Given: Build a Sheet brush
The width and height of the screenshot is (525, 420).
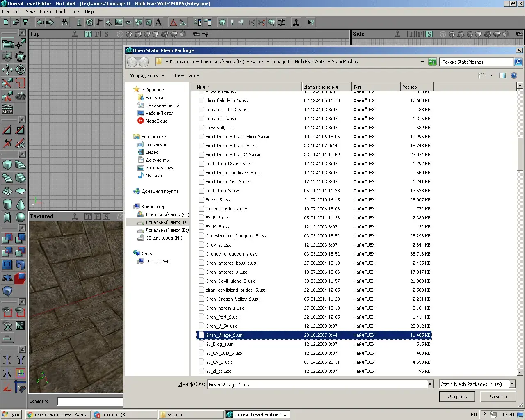Looking at the screenshot, I should click(21, 191).
